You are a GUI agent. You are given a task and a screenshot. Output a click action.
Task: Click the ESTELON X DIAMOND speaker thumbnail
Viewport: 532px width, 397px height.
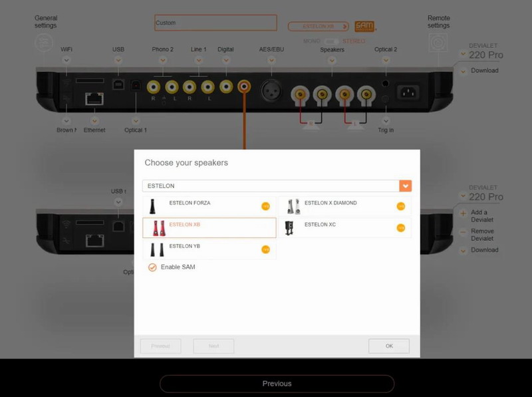tap(293, 206)
